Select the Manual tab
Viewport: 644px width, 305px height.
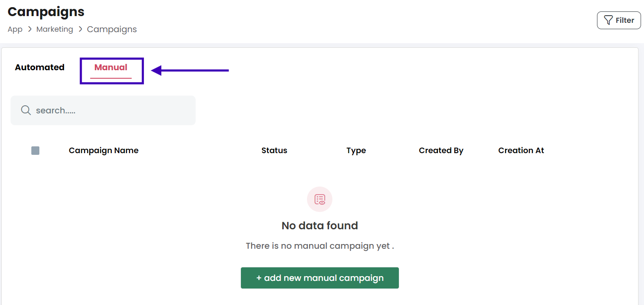click(111, 67)
